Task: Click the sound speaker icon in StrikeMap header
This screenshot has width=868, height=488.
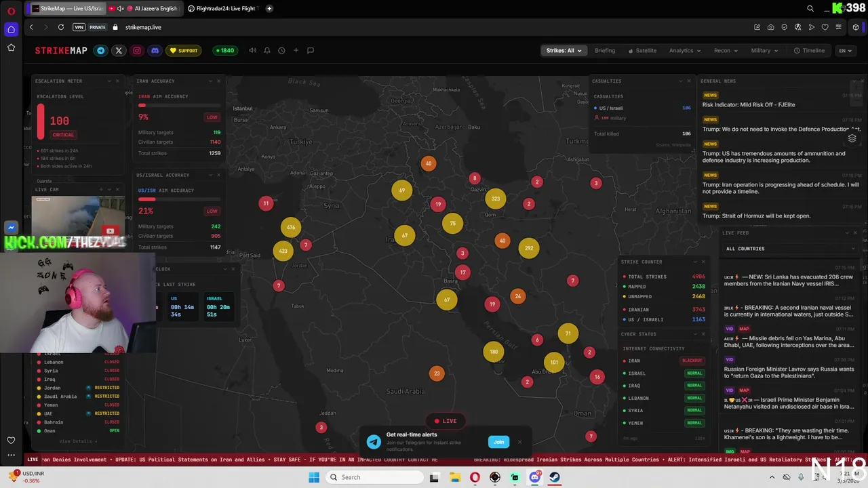Action: 252,50
